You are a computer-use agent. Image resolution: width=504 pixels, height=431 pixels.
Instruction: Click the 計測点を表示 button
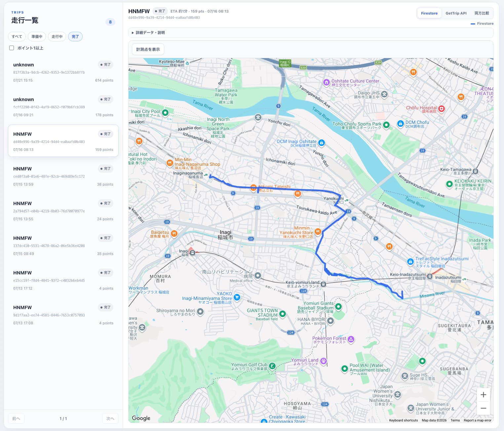point(148,50)
